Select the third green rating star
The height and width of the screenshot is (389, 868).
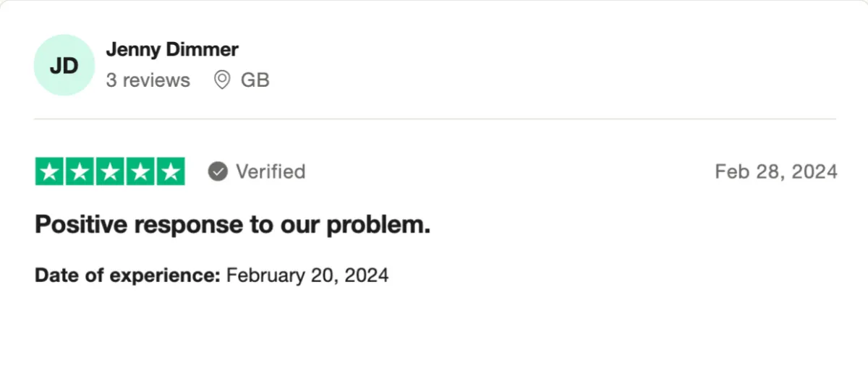110,171
